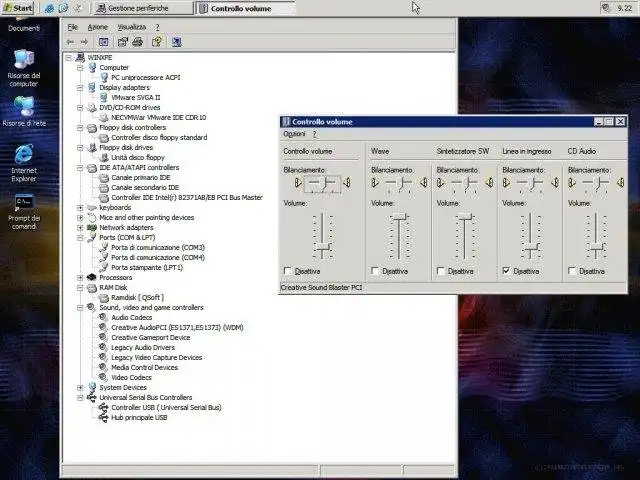Viewport: 640px width, 480px height.
Task: Check Disattiva under CD Audio
Action: click(573, 271)
